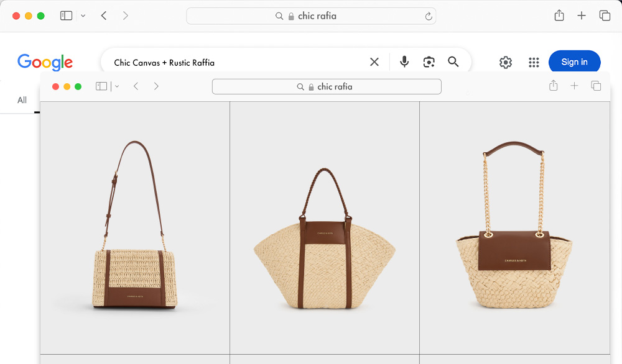Viewport: 622px width, 364px height.
Task: Close the back Safari window
Action: click(16, 16)
